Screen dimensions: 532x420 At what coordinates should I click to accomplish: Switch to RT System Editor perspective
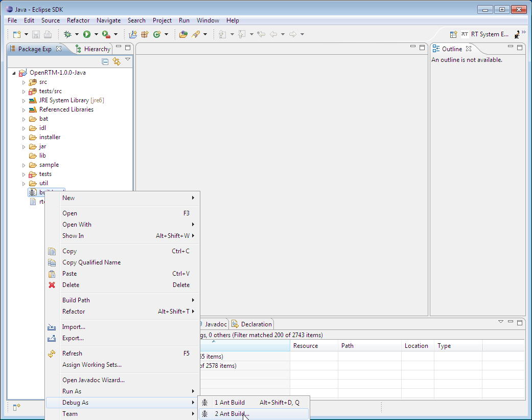pos(485,34)
